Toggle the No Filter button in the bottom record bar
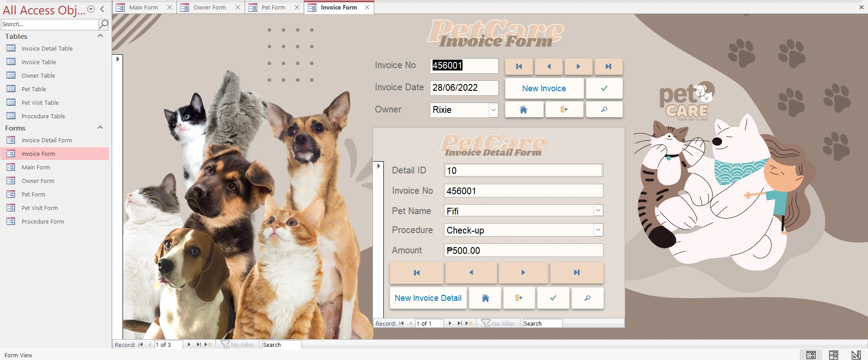The height and width of the screenshot is (360, 868). (237, 345)
